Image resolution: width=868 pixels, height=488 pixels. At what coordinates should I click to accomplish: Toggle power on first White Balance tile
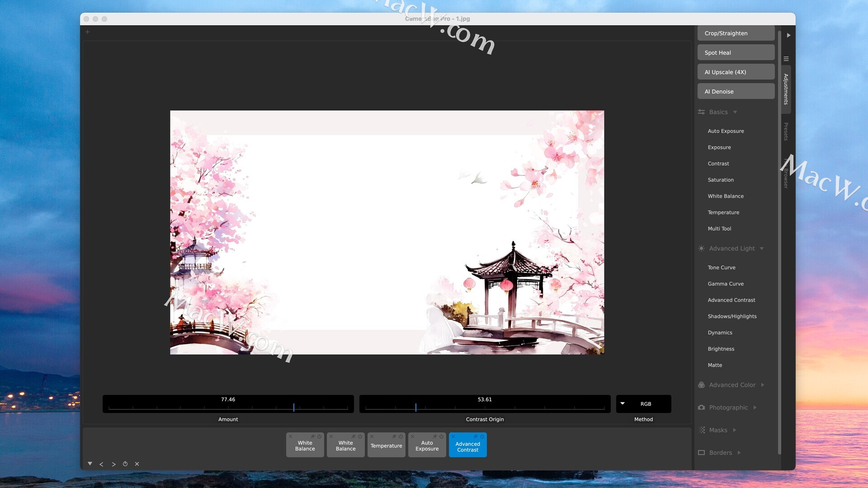pos(319,436)
